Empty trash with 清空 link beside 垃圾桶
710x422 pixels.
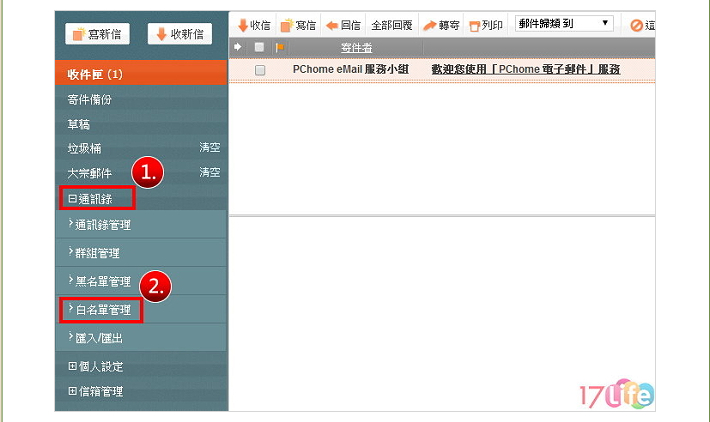[210, 147]
